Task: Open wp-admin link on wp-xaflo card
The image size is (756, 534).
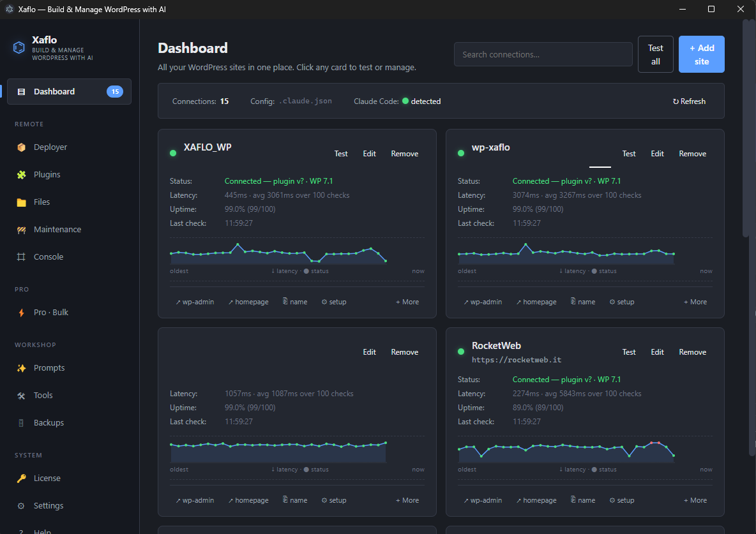Action: pyautogui.click(x=483, y=302)
